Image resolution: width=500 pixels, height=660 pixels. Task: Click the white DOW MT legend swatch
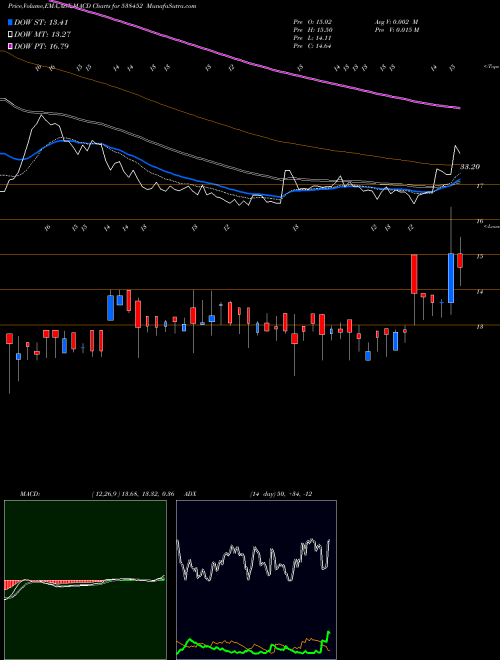[x=11, y=35]
